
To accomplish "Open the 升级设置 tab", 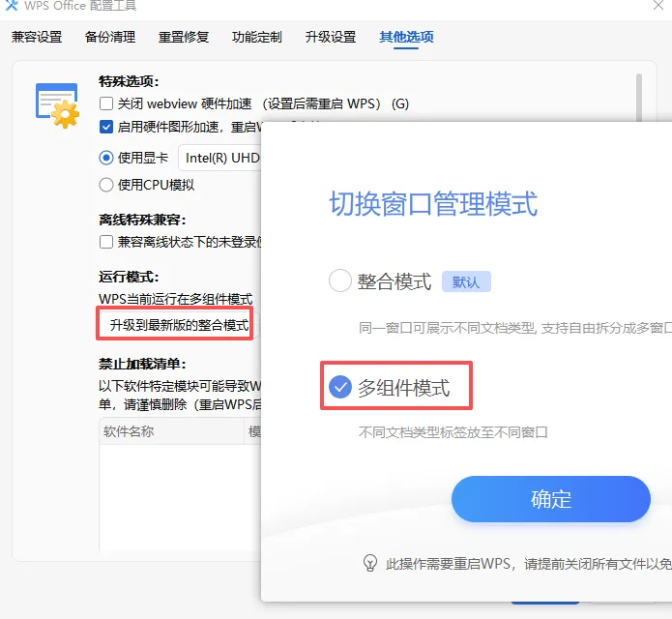I will coord(331,37).
